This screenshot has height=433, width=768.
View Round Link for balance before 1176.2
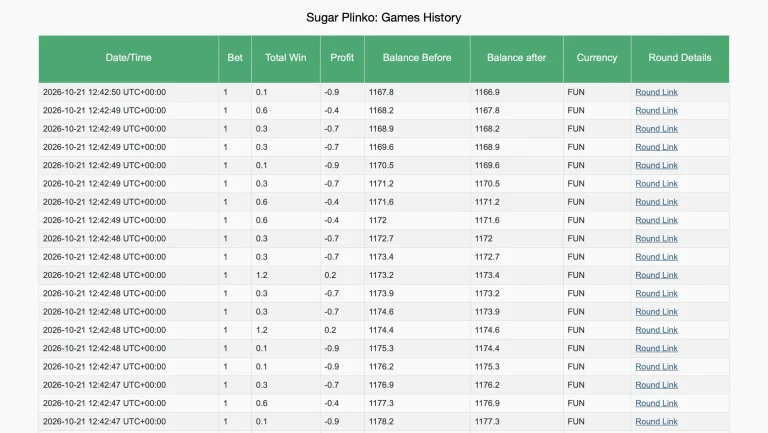tap(656, 366)
